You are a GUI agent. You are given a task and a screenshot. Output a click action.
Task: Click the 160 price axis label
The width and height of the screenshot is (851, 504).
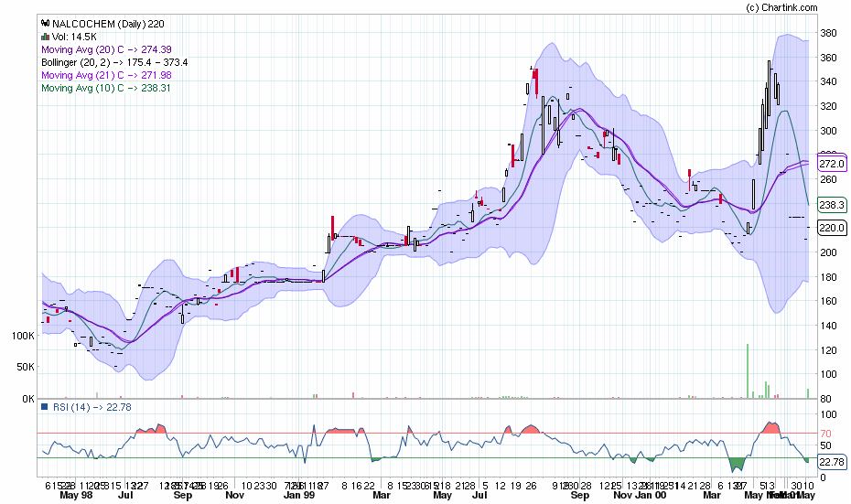[x=828, y=301]
